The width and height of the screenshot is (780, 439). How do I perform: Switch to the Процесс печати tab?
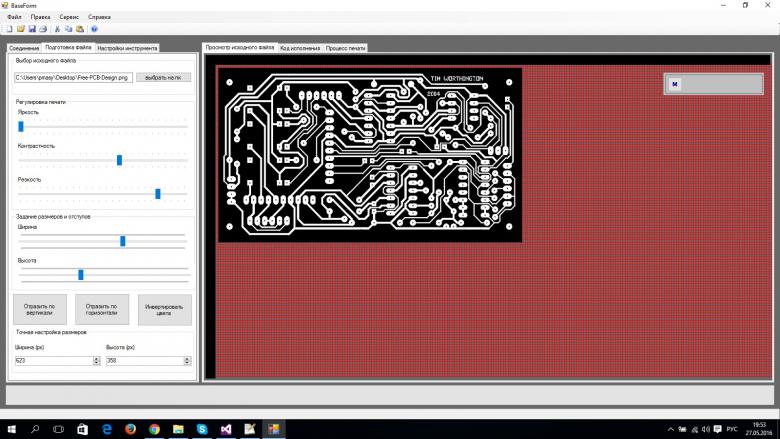[x=346, y=48]
